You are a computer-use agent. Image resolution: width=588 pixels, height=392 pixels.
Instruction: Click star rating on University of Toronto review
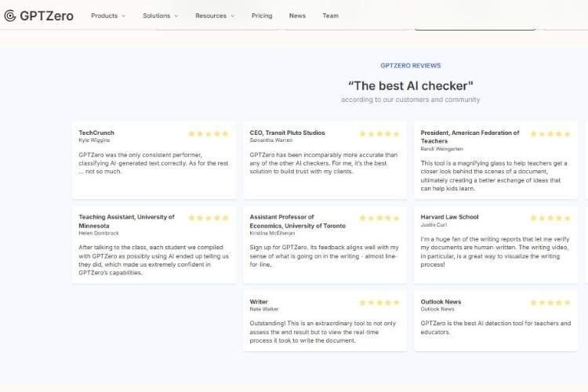point(379,218)
